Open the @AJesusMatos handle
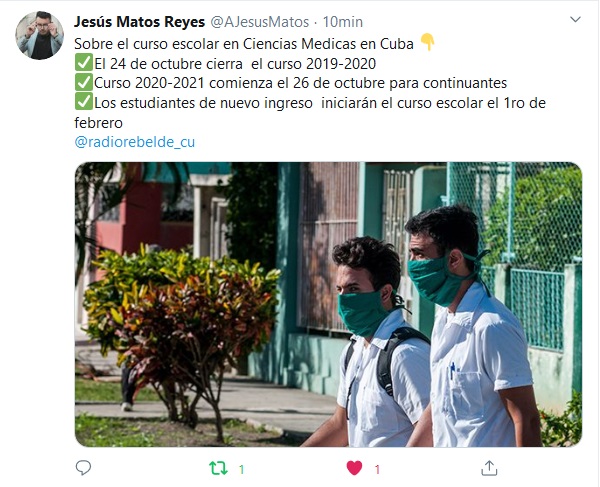The image size is (600, 487). (260, 22)
